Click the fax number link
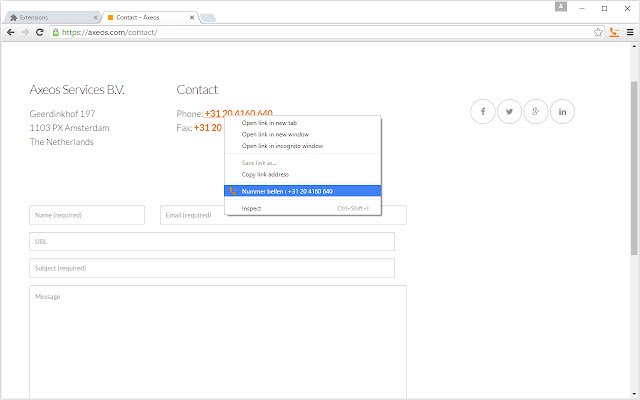The image size is (640, 400). point(208,128)
